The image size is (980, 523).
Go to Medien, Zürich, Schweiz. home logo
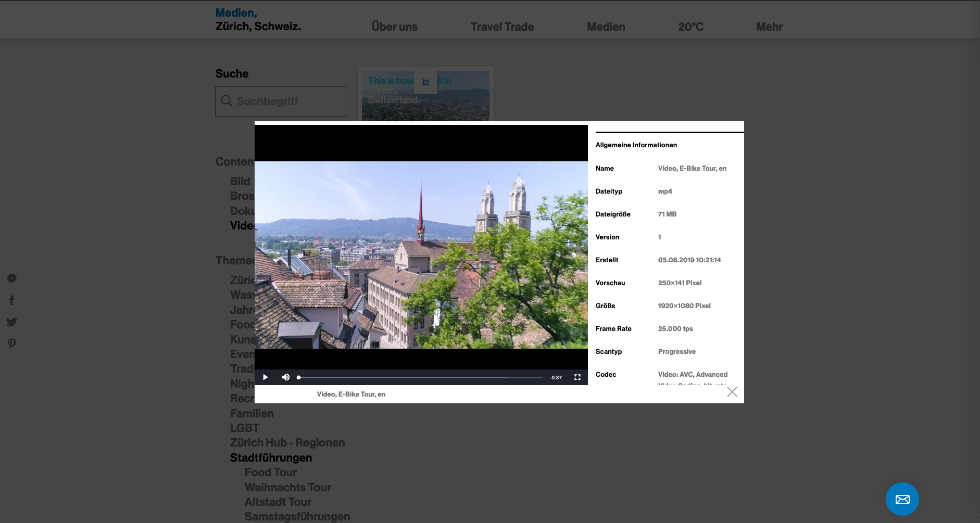[x=258, y=20]
